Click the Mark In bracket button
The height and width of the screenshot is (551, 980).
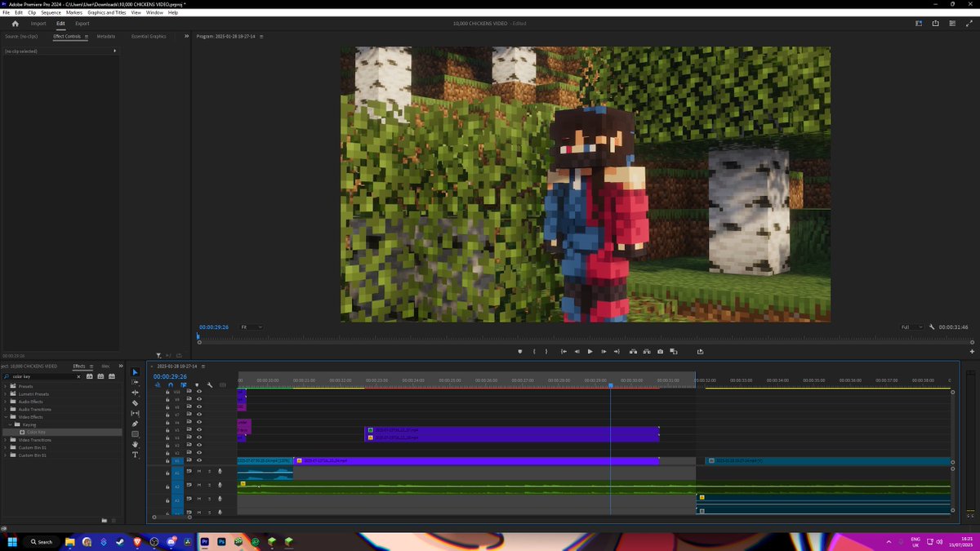pyautogui.click(x=534, y=352)
